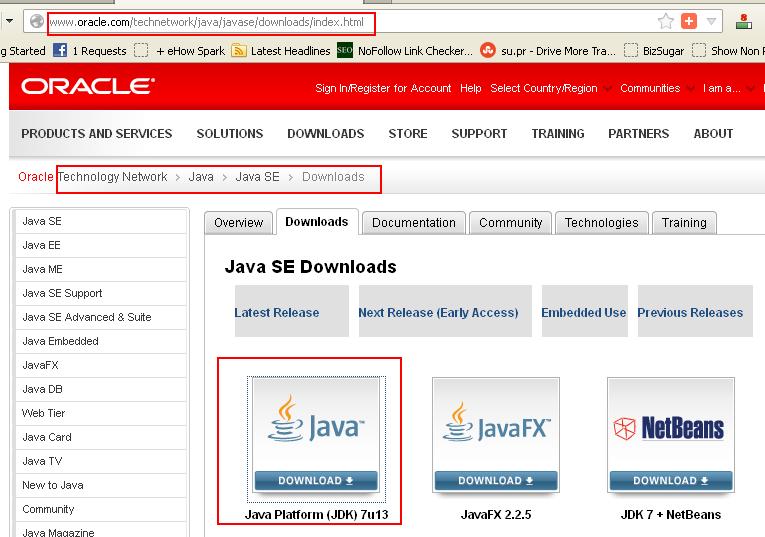765x537 pixels.
Task: Open the Support menu
Action: (x=479, y=134)
